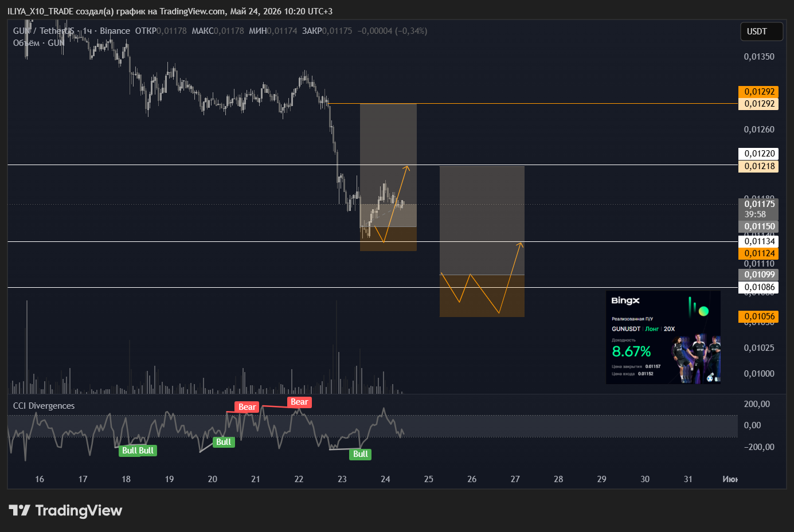Viewport: 794px width, 532px height.
Task: Click the GUNUSDT pair name on BingX card
Action: tap(626, 329)
